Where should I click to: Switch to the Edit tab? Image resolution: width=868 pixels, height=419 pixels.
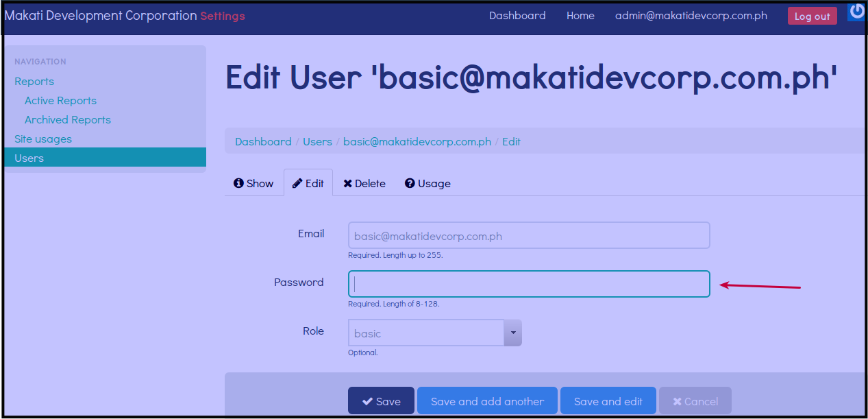pyautogui.click(x=308, y=183)
